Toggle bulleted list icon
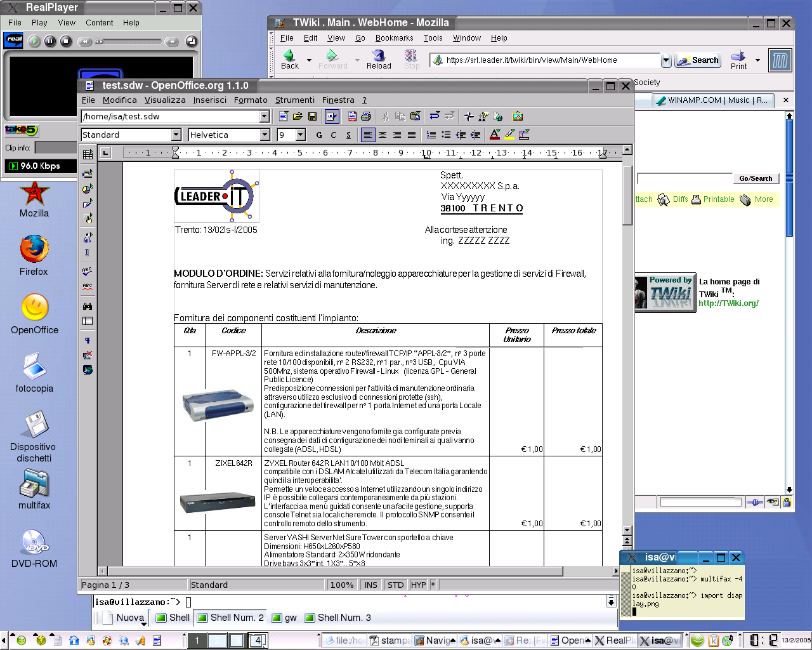 [x=446, y=135]
